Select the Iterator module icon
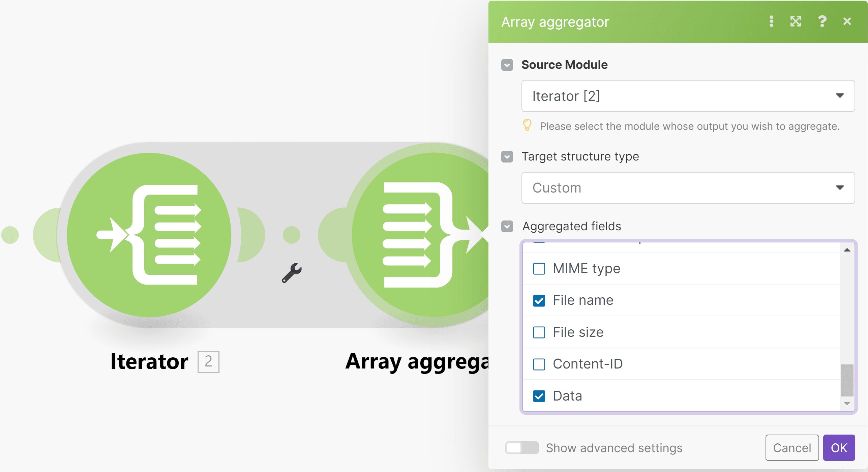 tap(149, 234)
